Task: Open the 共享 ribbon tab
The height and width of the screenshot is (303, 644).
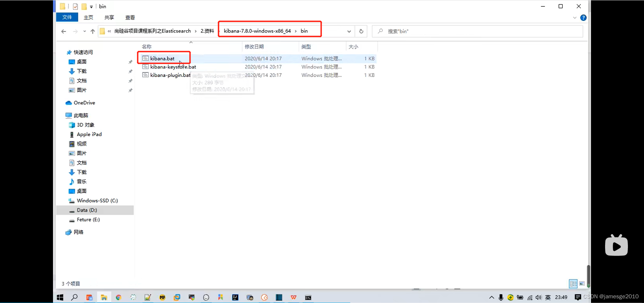Action: pyautogui.click(x=109, y=17)
